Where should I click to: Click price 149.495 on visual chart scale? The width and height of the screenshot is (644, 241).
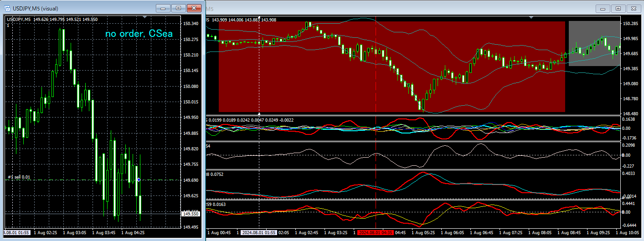pyautogui.click(x=190, y=226)
